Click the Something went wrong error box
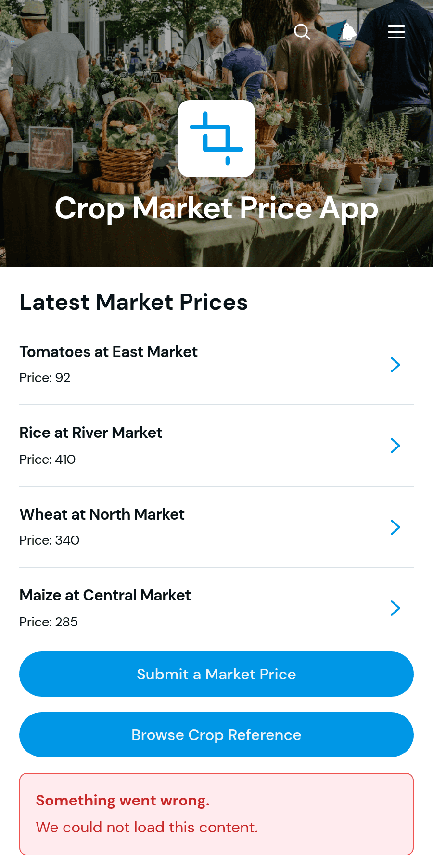 pos(216,814)
